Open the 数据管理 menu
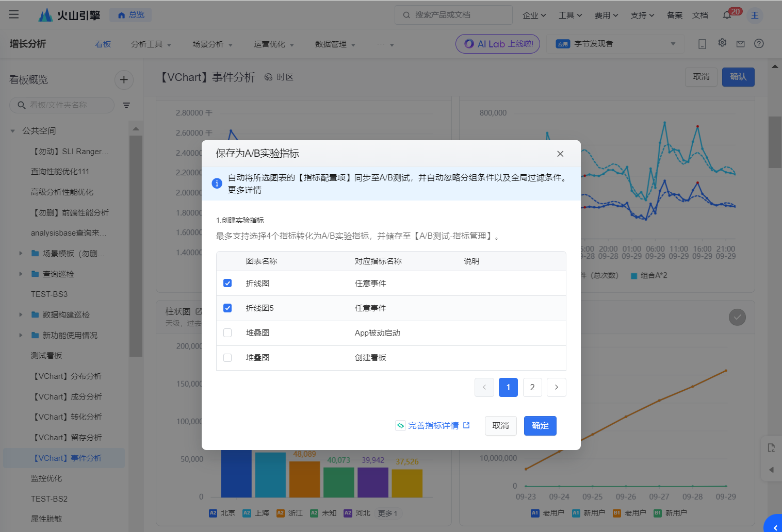Screen dimensions: 782x532 [x=335, y=44]
